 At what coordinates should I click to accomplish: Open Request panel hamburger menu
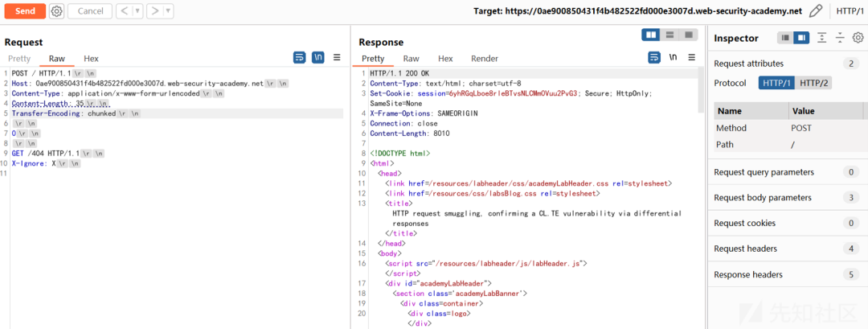(337, 57)
